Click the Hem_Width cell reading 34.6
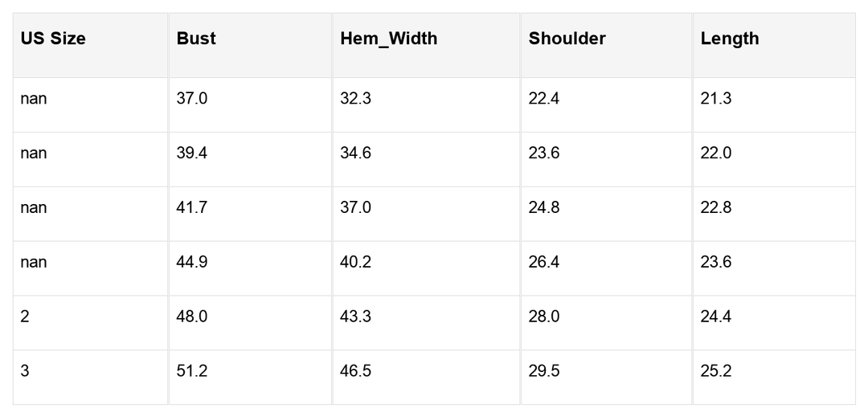This screenshot has width=868, height=417. pos(355,153)
